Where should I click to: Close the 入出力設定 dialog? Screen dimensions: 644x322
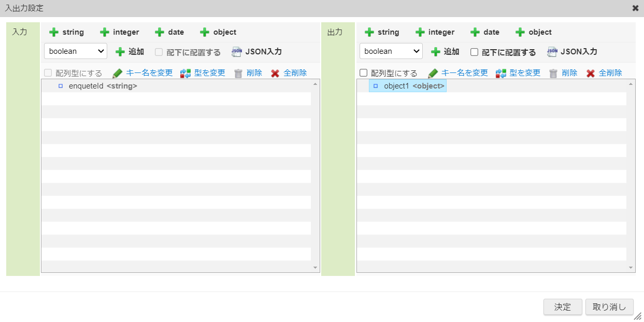[x=635, y=8]
